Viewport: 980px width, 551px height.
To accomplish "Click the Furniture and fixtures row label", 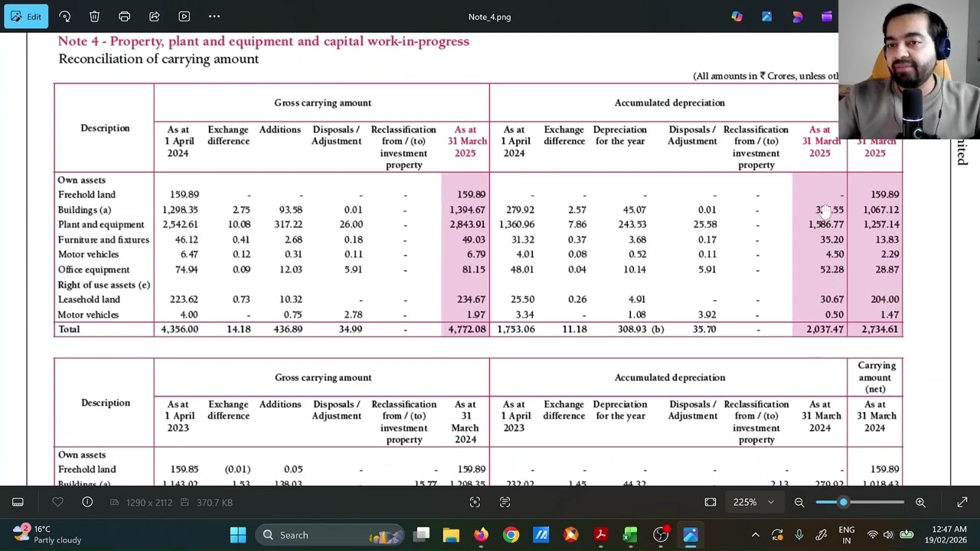I will tap(103, 240).
